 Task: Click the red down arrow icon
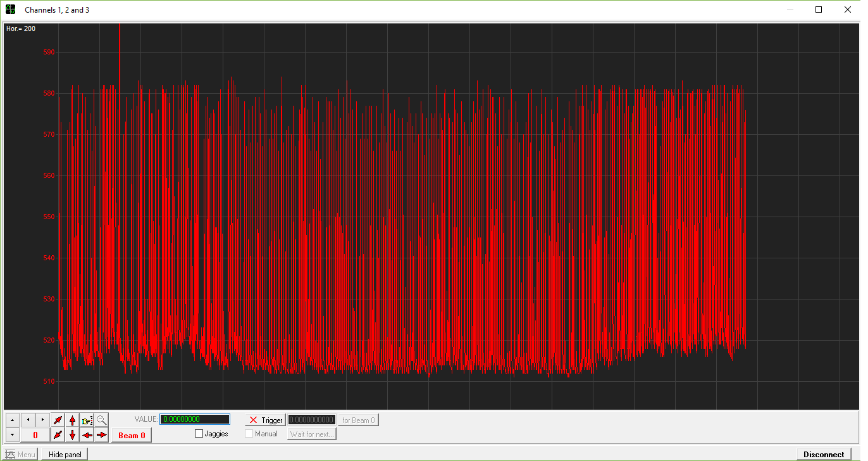[x=72, y=435]
